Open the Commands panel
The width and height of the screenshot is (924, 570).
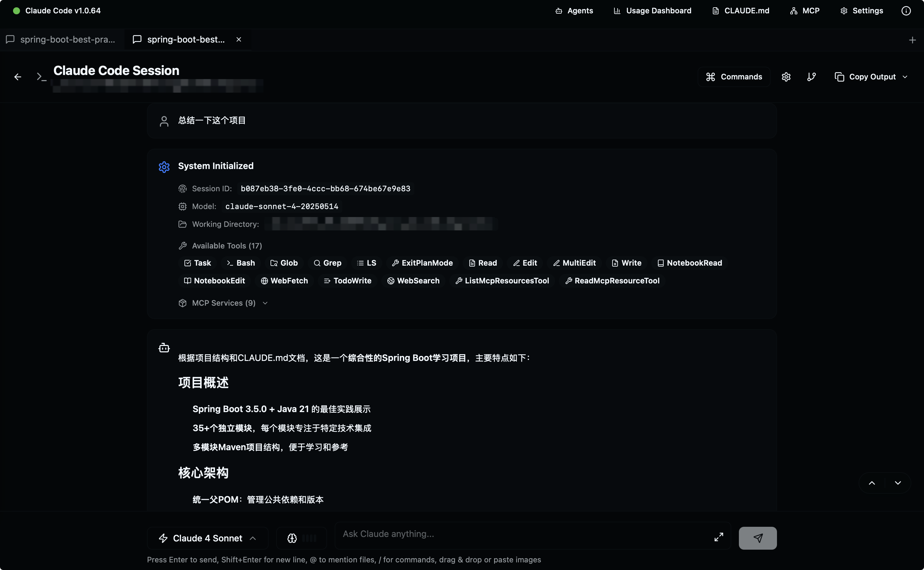[734, 77]
